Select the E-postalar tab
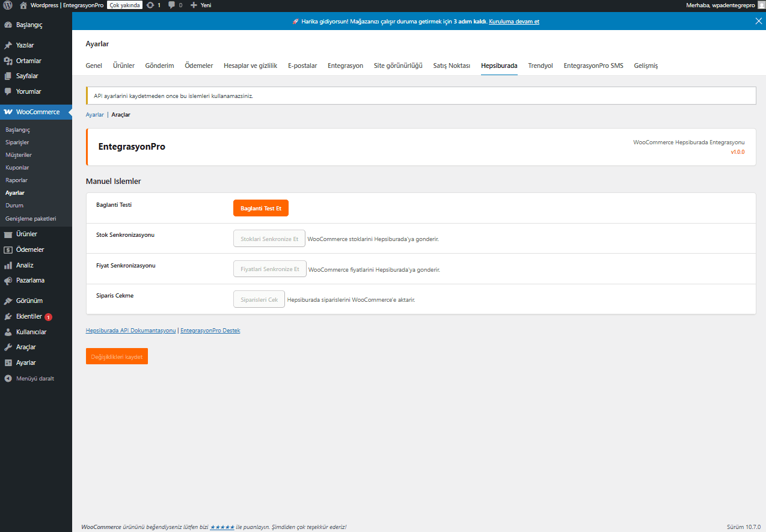Image resolution: width=766 pixels, height=532 pixels. [x=302, y=66]
